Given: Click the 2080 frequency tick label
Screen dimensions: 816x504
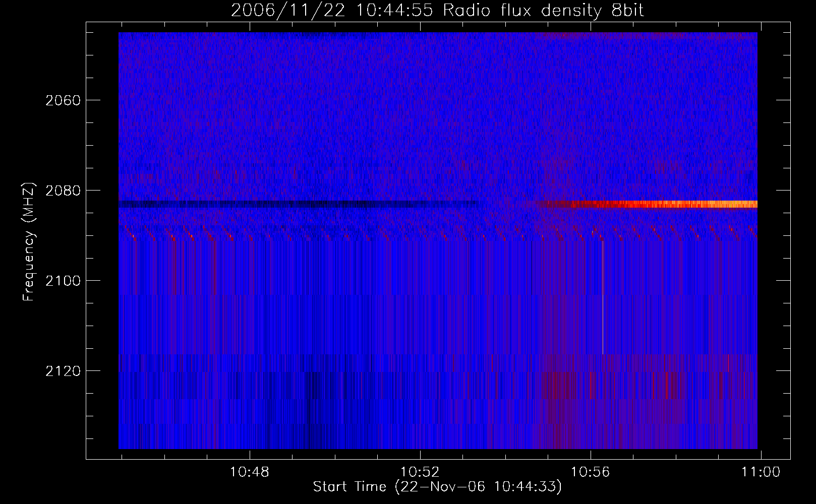Looking at the screenshot, I should 63,191.
